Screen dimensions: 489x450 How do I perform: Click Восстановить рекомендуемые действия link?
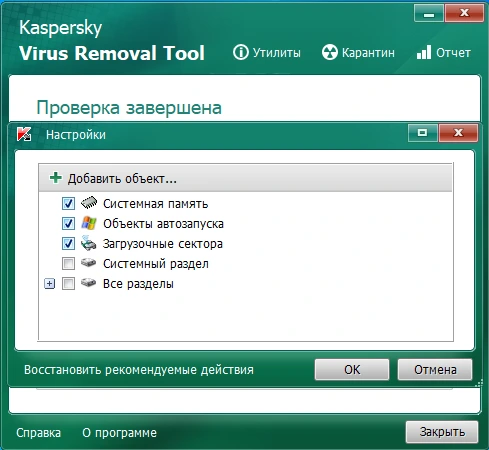pyautogui.click(x=139, y=370)
